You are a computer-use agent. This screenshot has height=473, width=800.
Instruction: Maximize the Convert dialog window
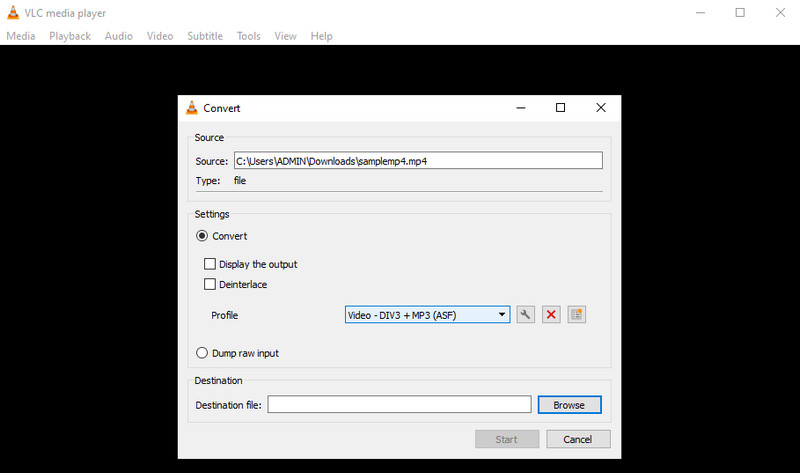560,108
